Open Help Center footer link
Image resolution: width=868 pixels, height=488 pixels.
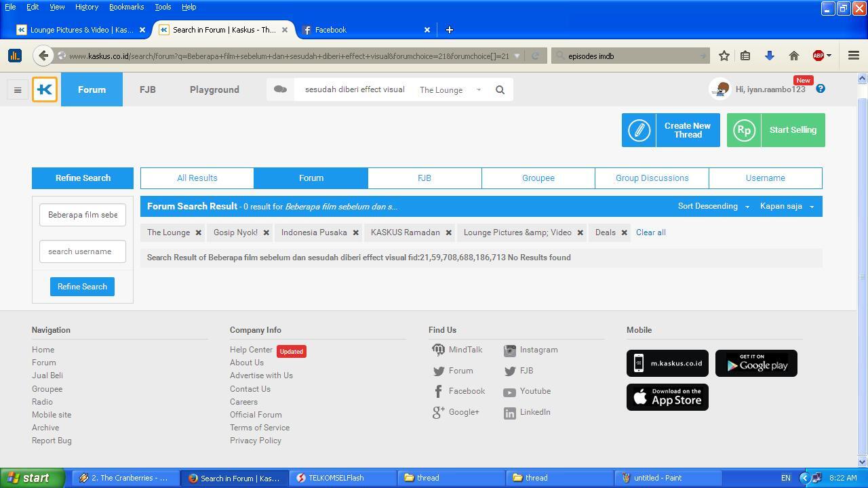(251, 350)
